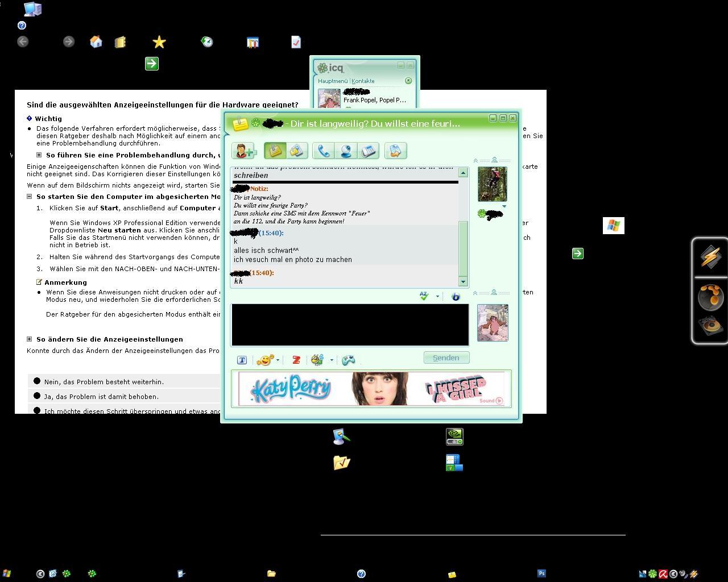Screen dimensions: 728x582
Task: Click my own bear avatar thumbnail
Action: [x=493, y=323]
